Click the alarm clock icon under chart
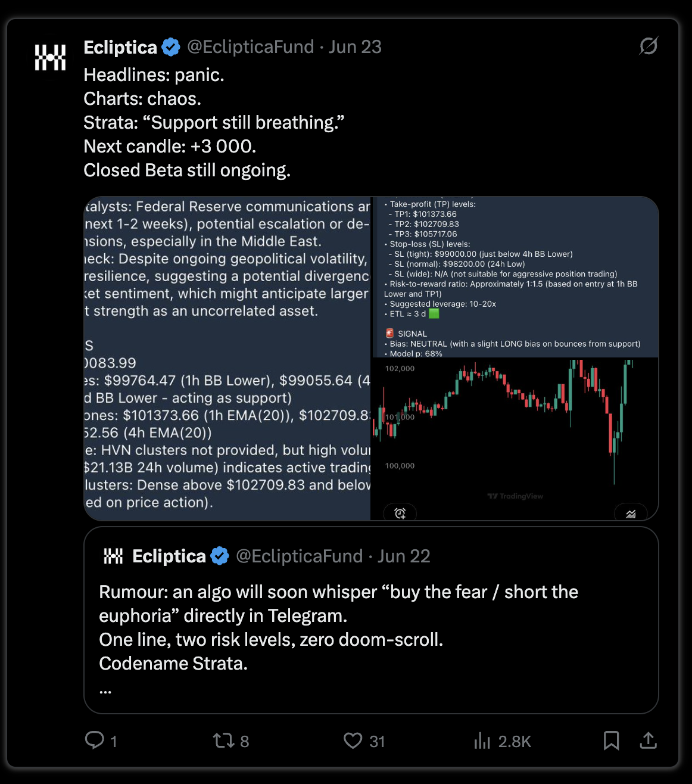This screenshot has height=784, width=692. (x=400, y=513)
